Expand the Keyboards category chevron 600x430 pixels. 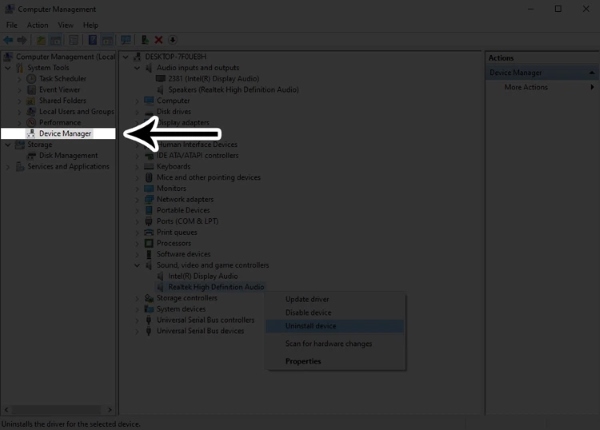point(137,167)
